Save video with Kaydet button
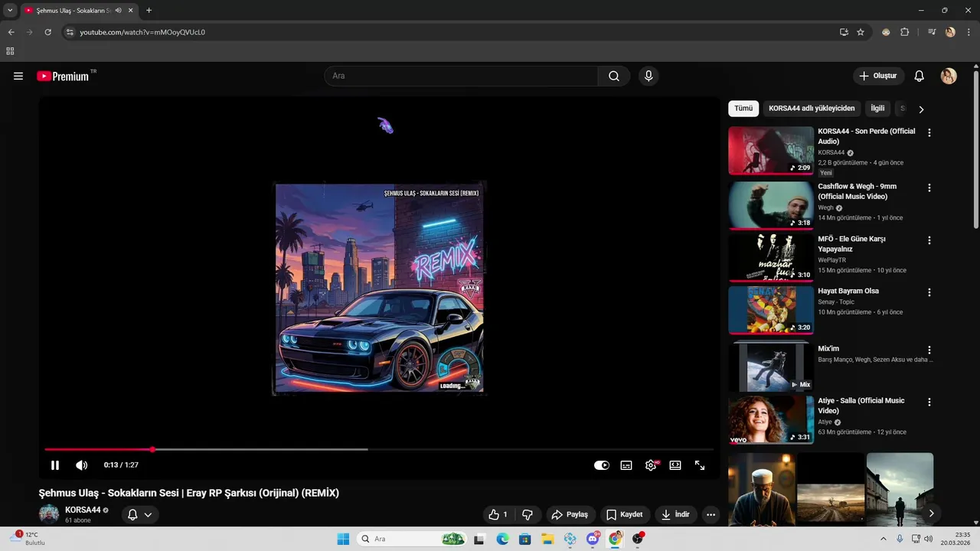 [x=625, y=514]
